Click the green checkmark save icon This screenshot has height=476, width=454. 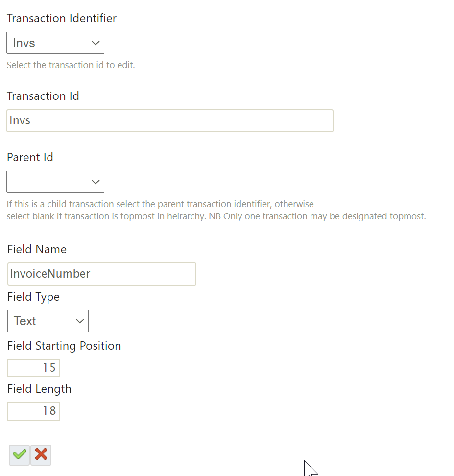(x=19, y=454)
